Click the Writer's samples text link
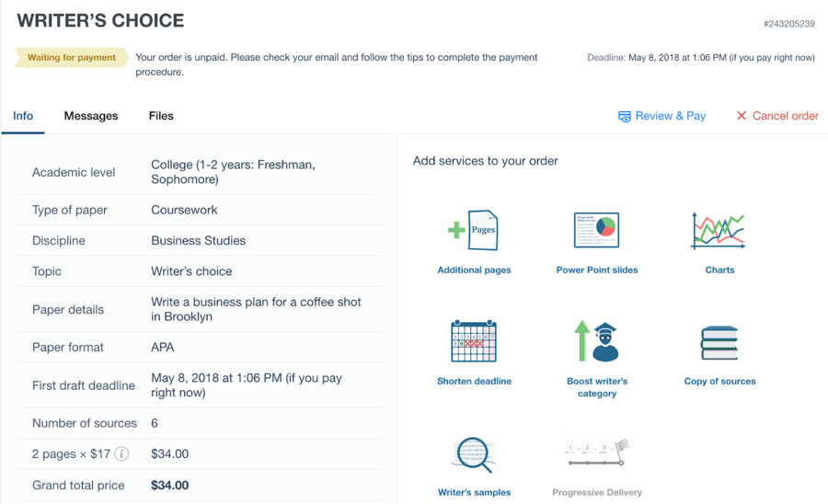 click(x=474, y=492)
